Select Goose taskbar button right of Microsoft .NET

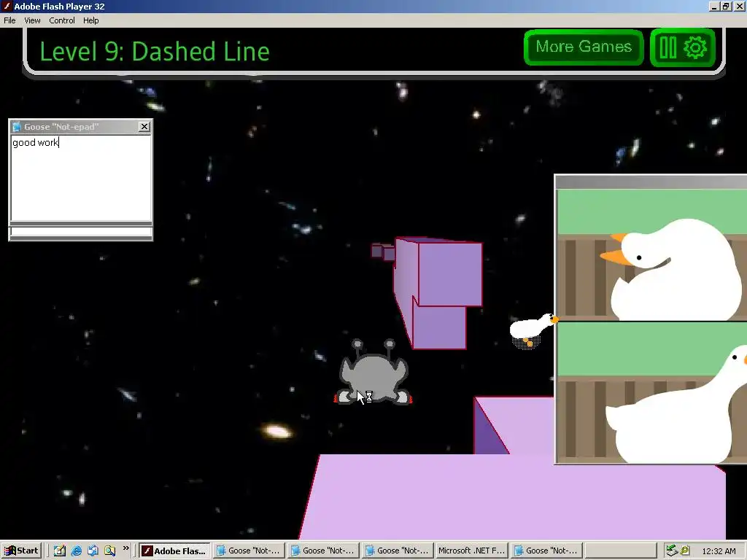point(546,551)
